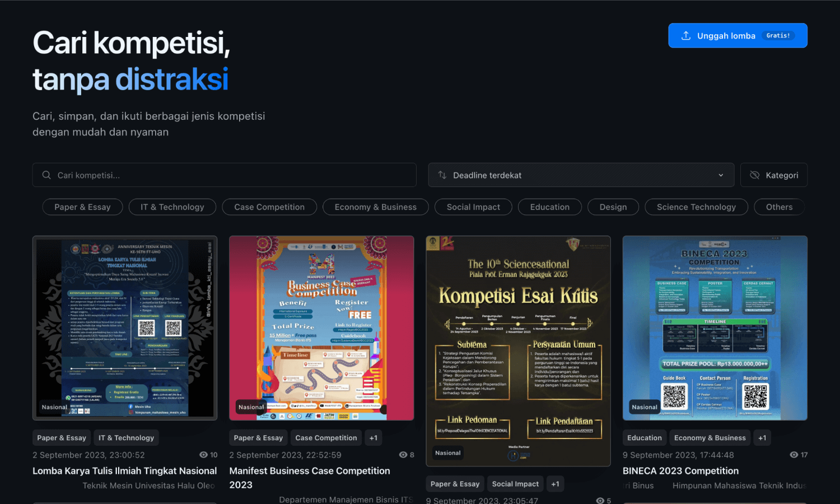
Task: Click the upload icon in Unggah lomba button
Action: (x=685, y=35)
